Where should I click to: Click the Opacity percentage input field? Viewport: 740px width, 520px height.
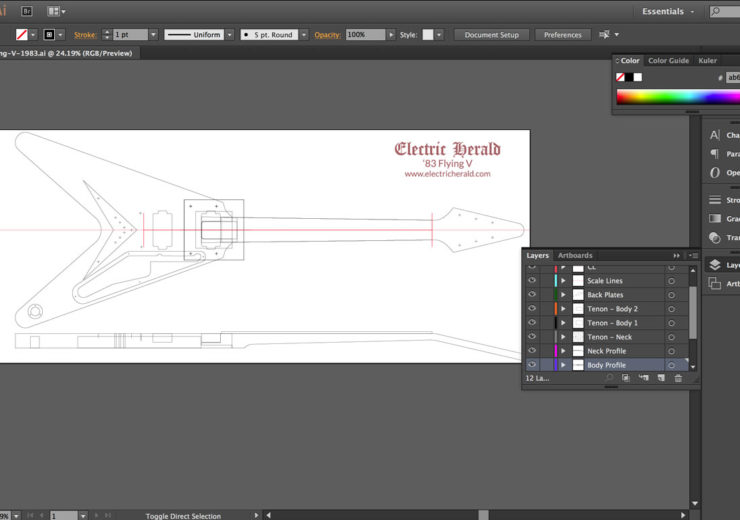pos(365,34)
